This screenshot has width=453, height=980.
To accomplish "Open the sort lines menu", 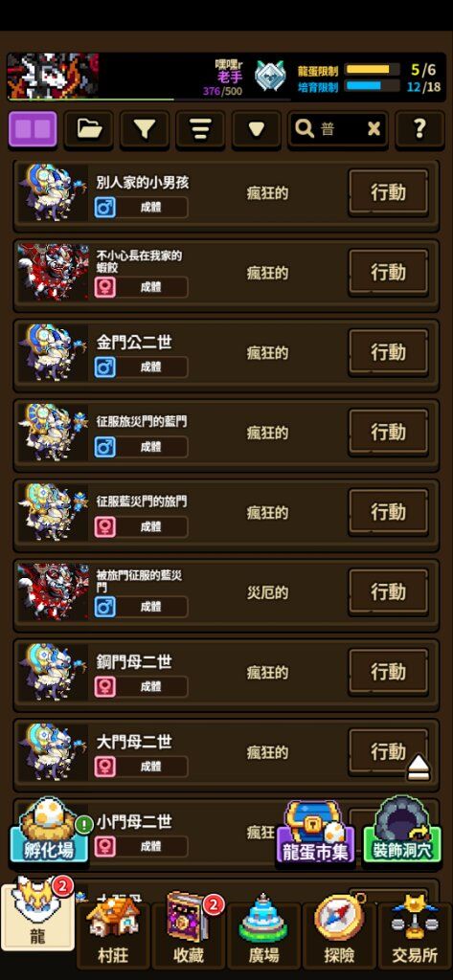I will tap(200, 129).
